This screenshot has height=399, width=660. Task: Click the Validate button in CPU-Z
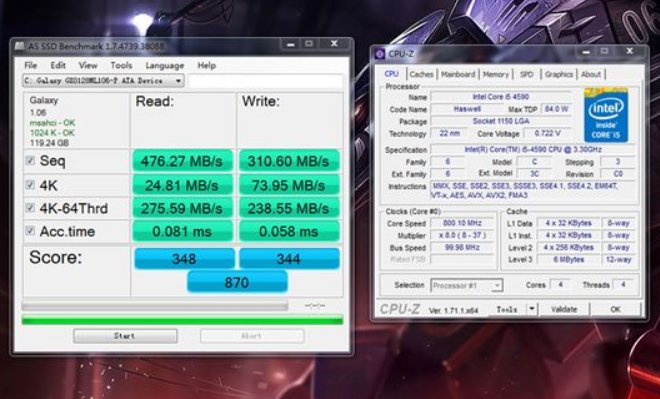click(564, 309)
